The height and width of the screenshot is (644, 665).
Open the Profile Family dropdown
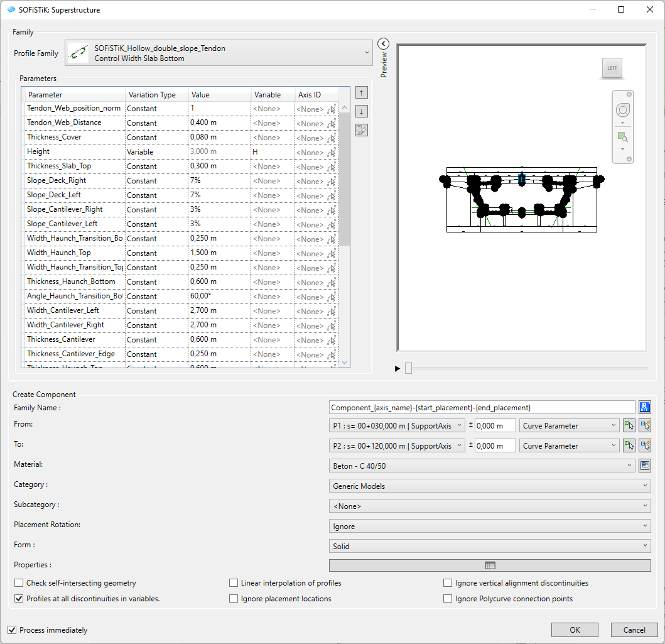219,53
